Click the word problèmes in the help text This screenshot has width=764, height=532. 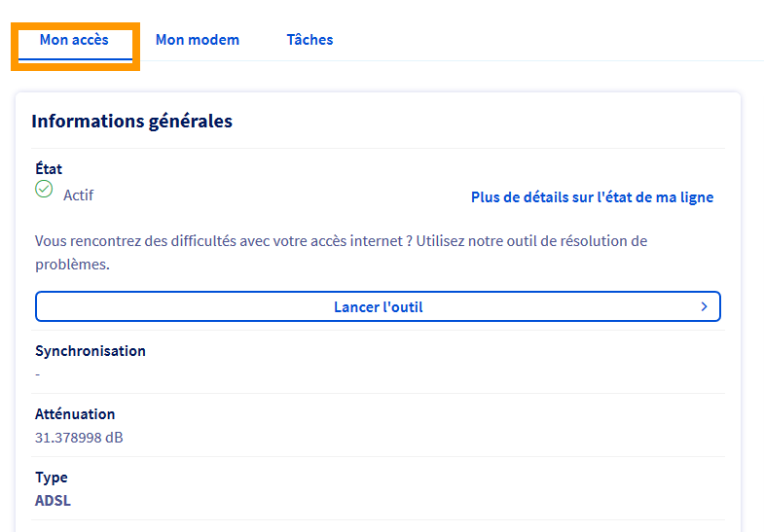[x=70, y=265]
